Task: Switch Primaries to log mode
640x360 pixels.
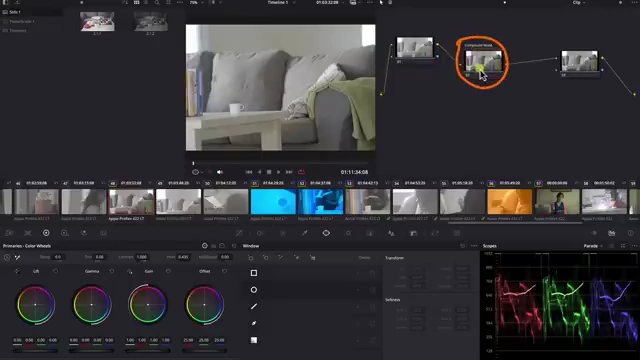Action: [222, 246]
